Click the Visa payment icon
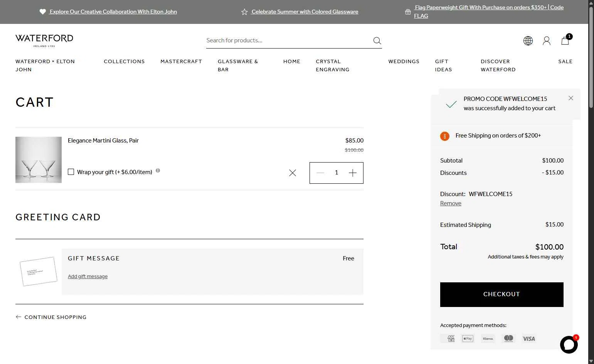 529,339
